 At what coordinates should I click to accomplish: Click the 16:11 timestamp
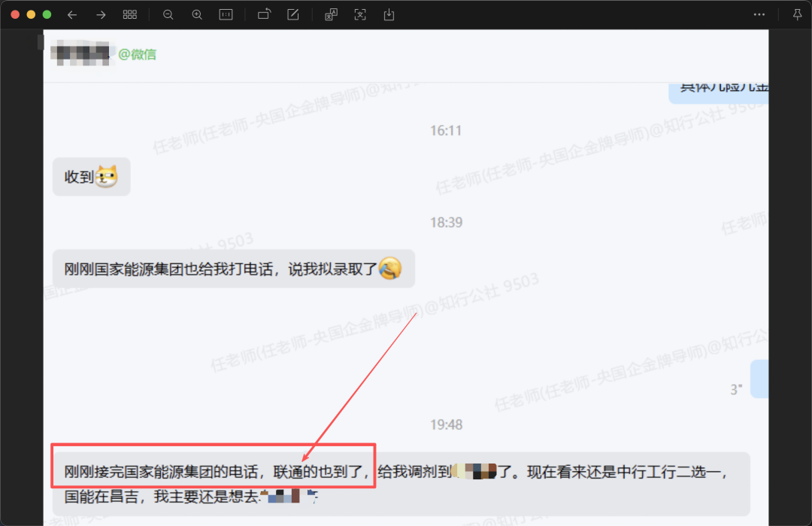pos(446,131)
